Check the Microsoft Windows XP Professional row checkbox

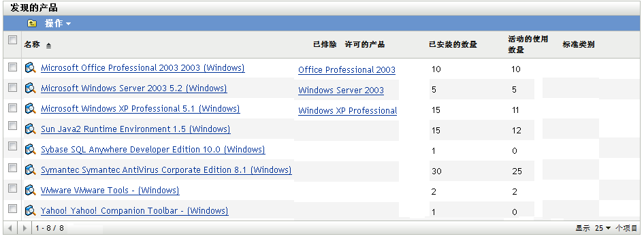tap(13, 108)
